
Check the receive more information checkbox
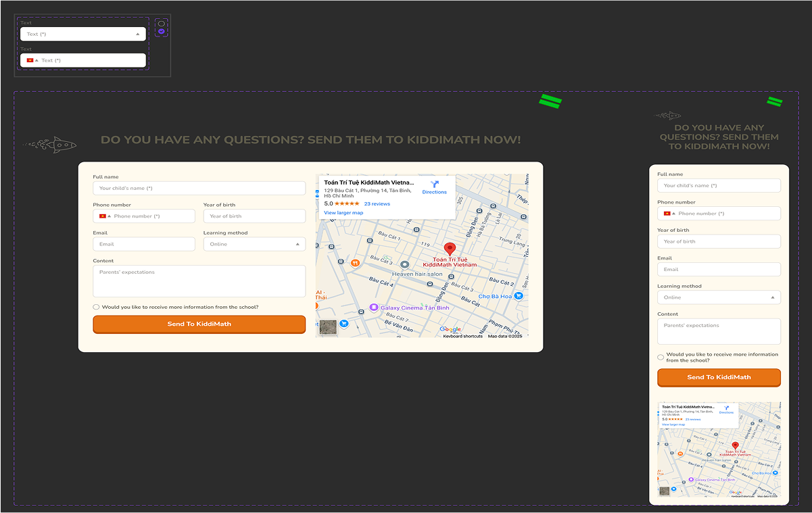pos(96,307)
